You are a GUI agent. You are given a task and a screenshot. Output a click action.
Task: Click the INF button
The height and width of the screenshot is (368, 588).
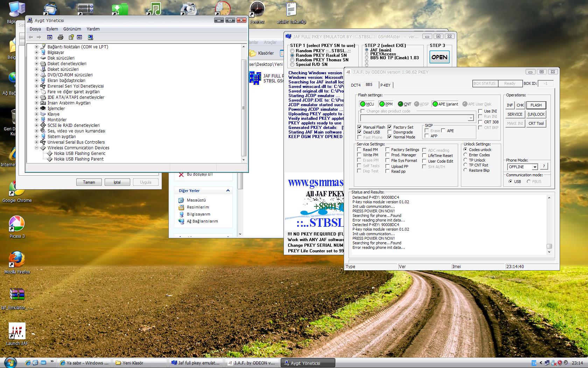point(510,105)
